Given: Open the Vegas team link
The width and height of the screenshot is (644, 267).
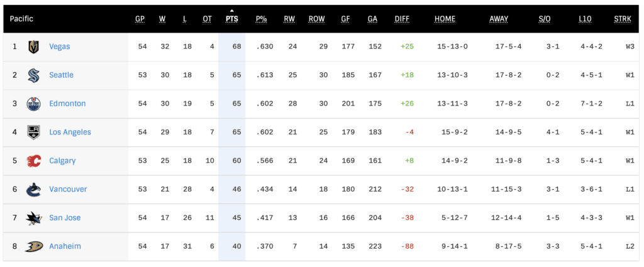Looking at the screenshot, I should pos(60,46).
